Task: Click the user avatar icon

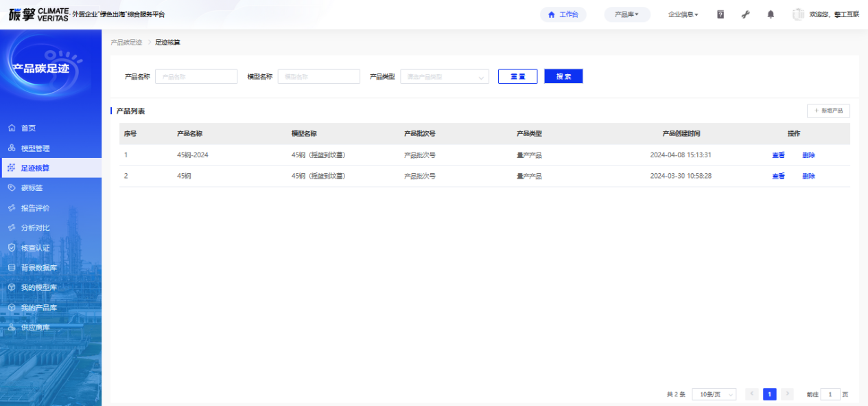Action: [x=798, y=14]
